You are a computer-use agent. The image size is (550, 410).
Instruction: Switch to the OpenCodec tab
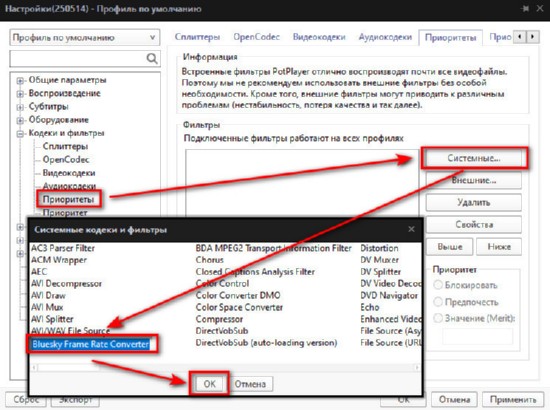point(256,37)
